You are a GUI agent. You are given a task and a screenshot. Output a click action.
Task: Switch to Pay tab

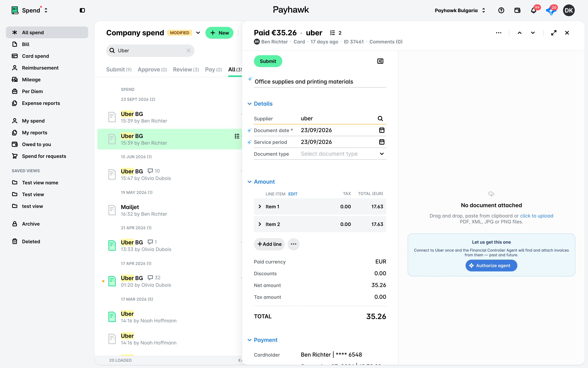pyautogui.click(x=213, y=70)
